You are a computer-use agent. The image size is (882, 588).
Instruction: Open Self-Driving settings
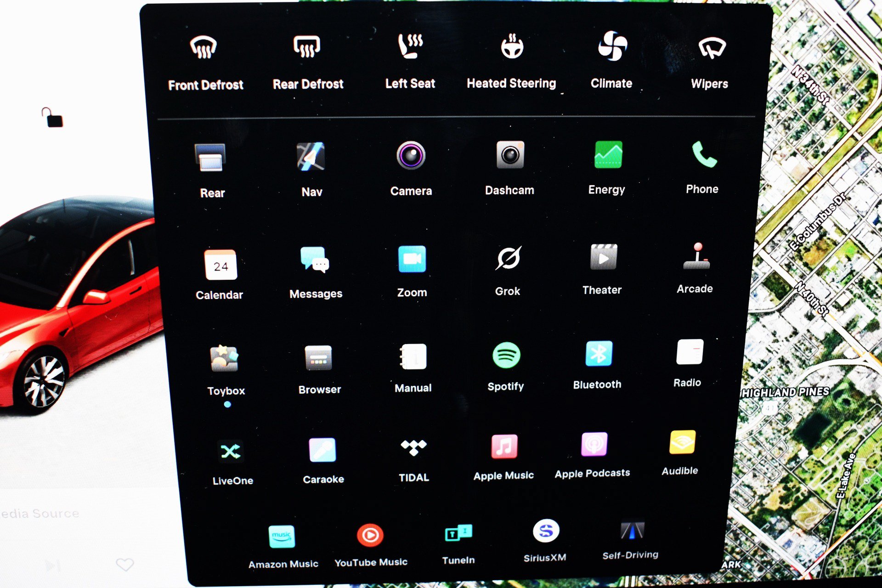click(x=631, y=539)
